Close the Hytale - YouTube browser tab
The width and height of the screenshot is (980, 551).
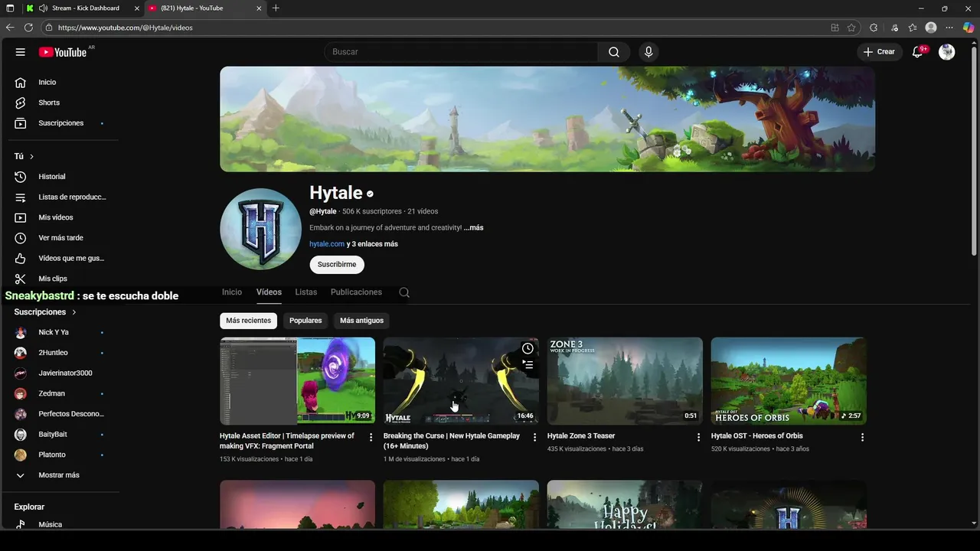pyautogui.click(x=259, y=8)
